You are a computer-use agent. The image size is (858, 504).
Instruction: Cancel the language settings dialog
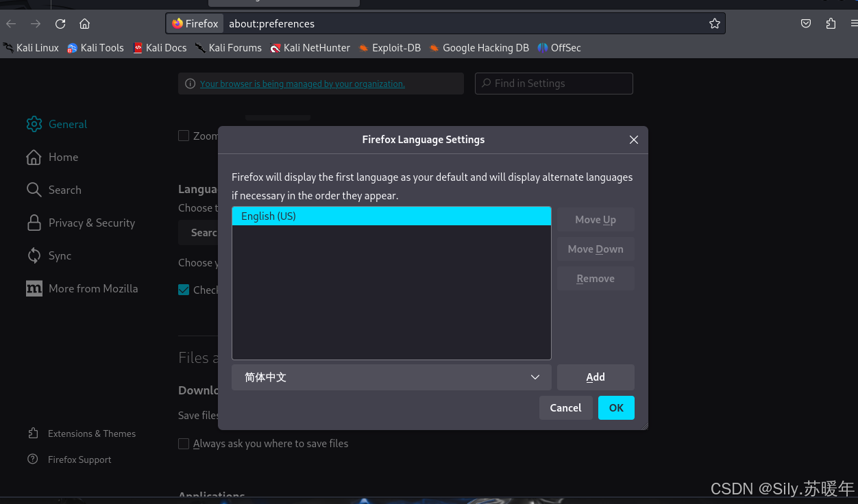[x=565, y=408]
